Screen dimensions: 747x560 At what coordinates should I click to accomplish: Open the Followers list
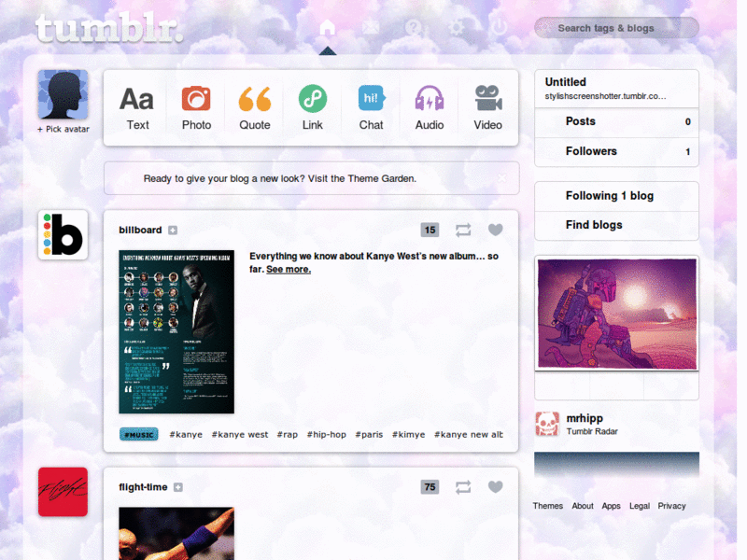click(616, 151)
